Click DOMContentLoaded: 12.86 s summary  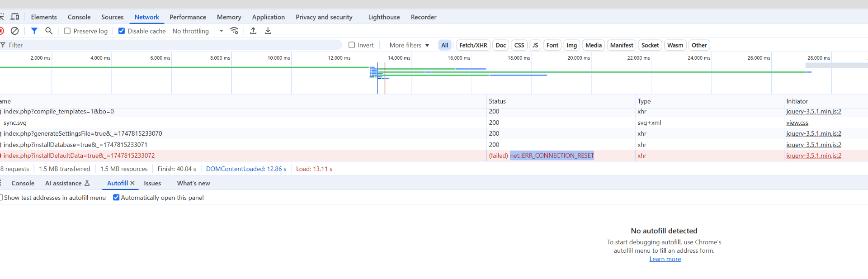pyautogui.click(x=246, y=169)
